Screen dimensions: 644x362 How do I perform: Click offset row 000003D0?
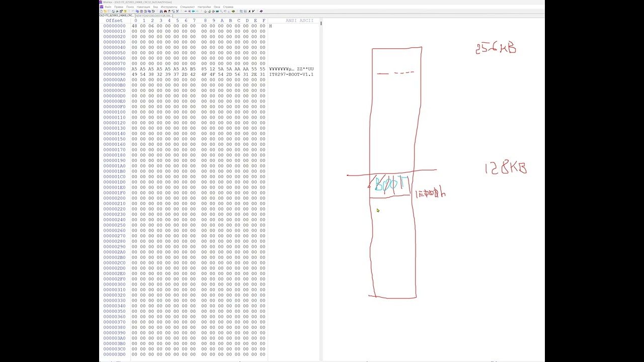click(x=114, y=354)
